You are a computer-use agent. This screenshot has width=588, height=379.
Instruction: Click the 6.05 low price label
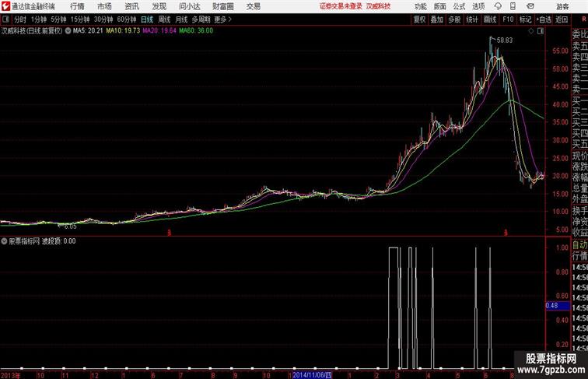[70, 226]
